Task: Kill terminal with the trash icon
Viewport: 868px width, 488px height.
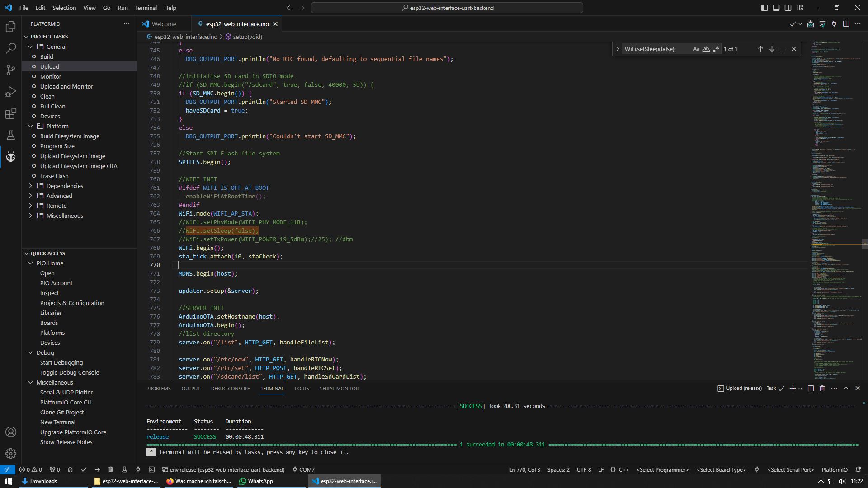Action: (822, 388)
